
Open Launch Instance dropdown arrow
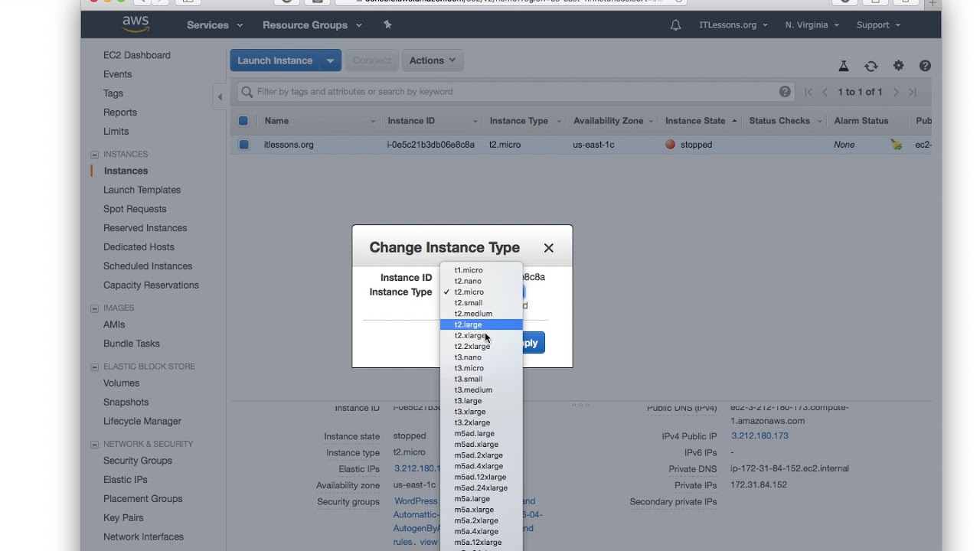330,60
